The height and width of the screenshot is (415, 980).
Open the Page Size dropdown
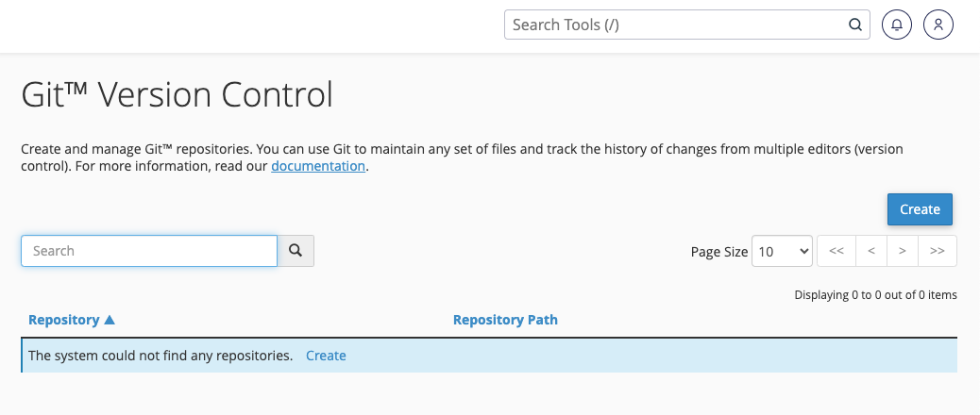[782, 251]
